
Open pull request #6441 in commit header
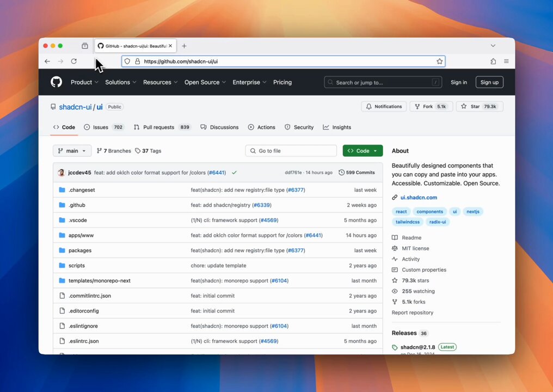pyautogui.click(x=217, y=173)
